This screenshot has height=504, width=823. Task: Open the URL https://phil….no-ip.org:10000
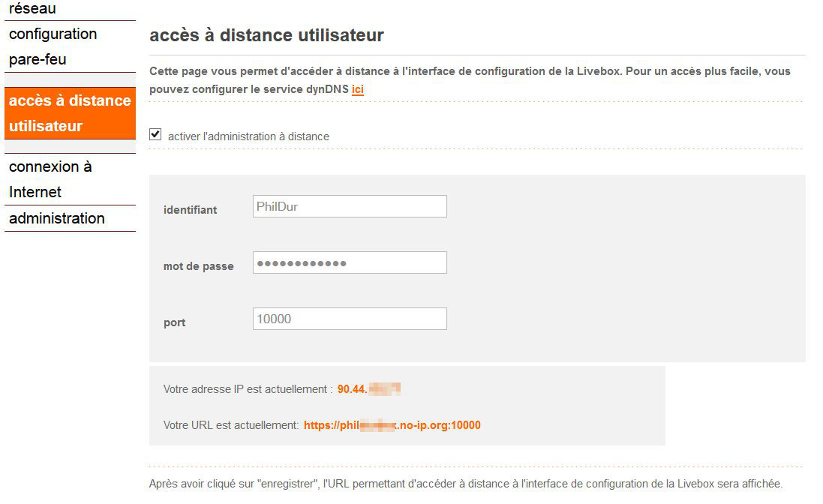coord(393,425)
